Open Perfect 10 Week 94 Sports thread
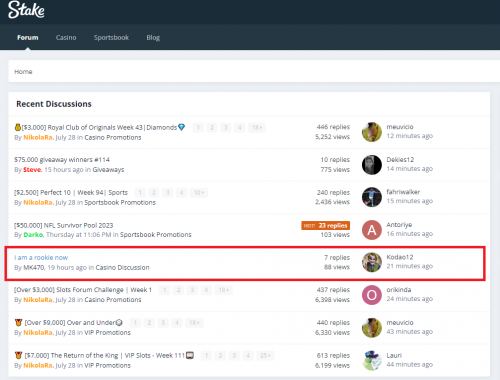Screen dimensions: 500x380 point(71,192)
